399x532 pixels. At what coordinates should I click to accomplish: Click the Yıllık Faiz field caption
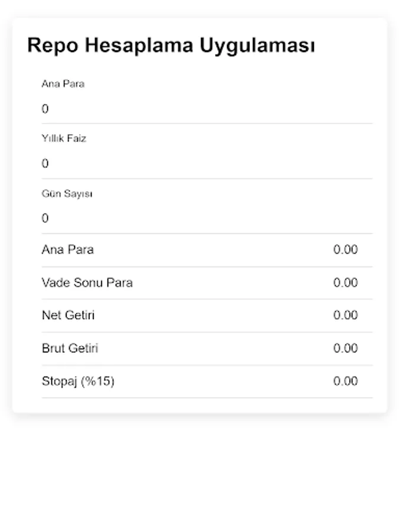point(64,138)
